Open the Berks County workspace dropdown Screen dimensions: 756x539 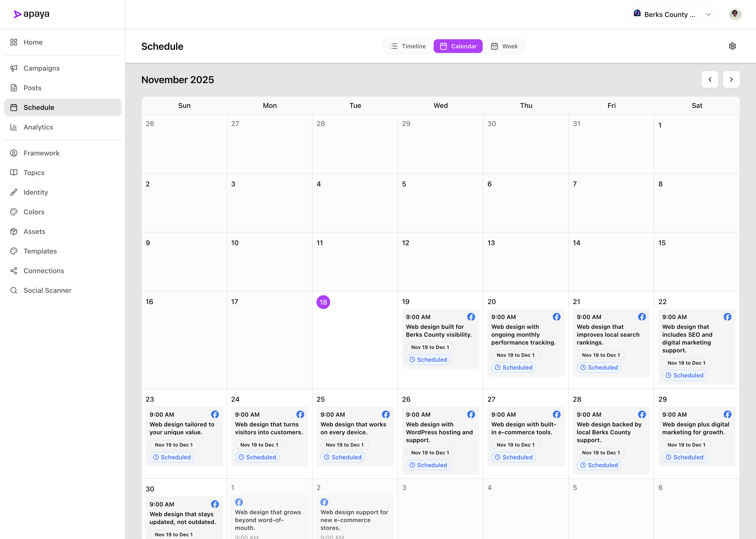click(672, 14)
